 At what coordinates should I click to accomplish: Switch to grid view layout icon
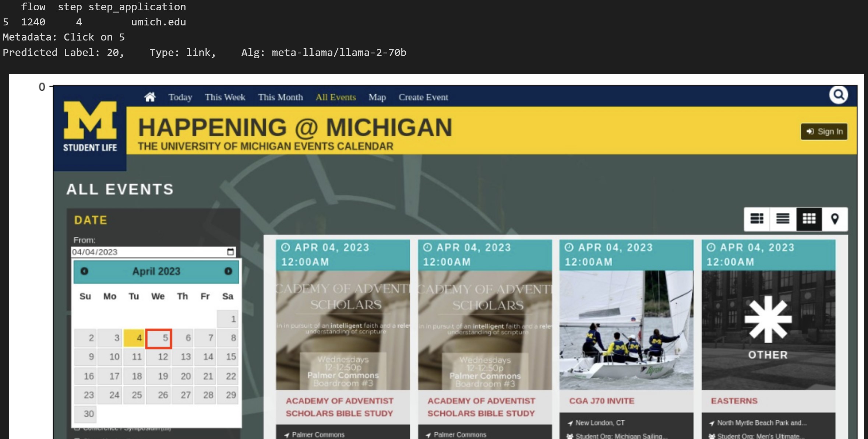point(809,219)
